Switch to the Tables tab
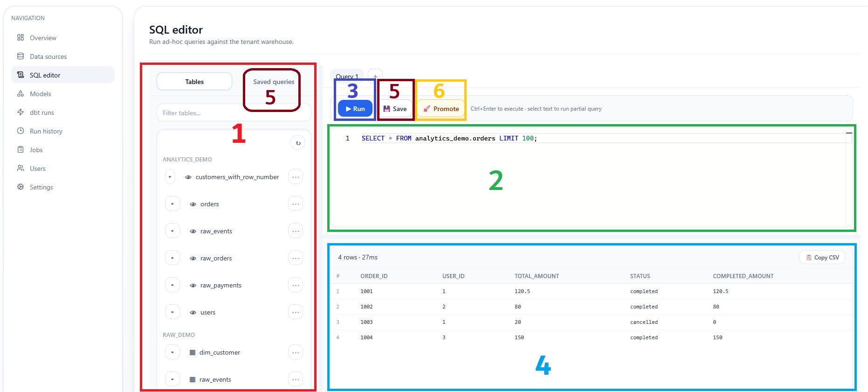 [194, 82]
